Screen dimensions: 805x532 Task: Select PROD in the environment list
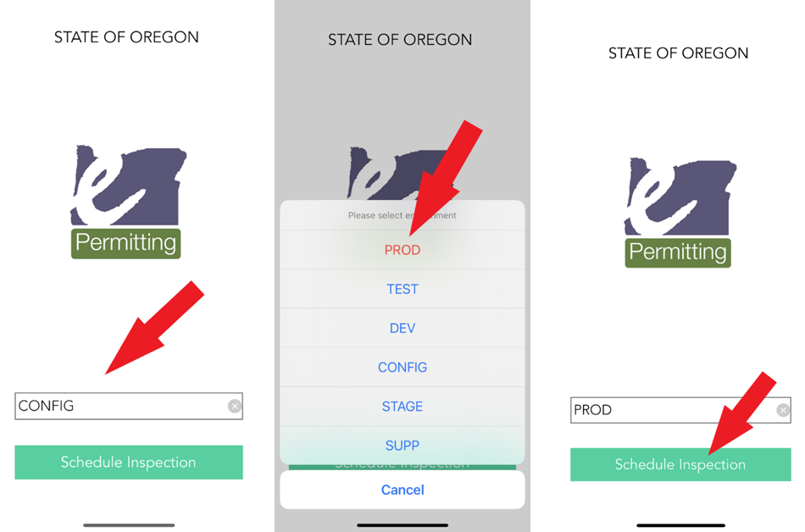(402, 250)
